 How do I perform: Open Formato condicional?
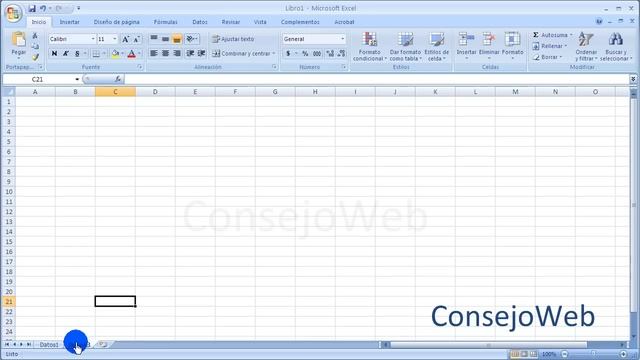click(370, 47)
